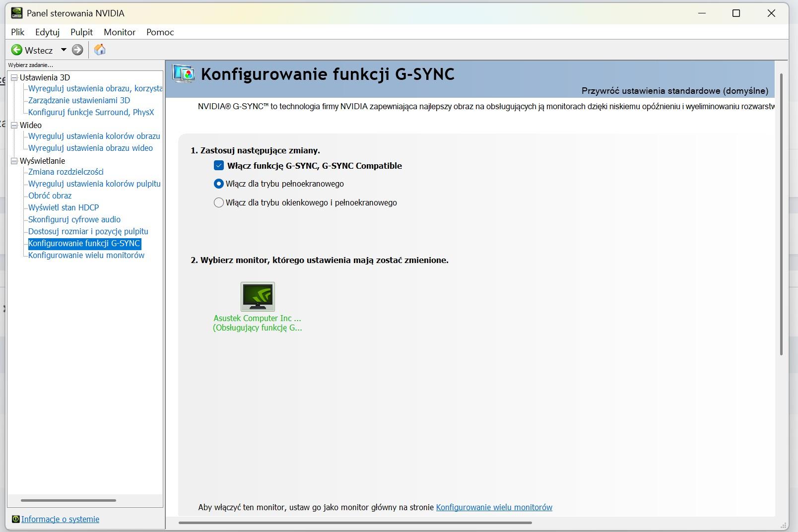The height and width of the screenshot is (532, 798).
Task: Select Konfigurowanie funkcji G-SYNC tree item
Action: point(84,243)
